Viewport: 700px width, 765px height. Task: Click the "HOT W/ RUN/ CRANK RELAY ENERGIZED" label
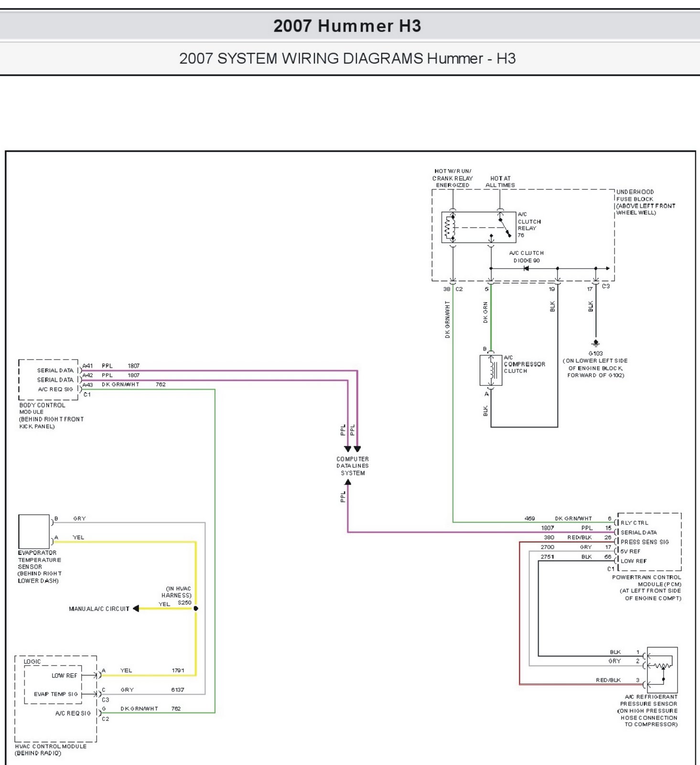(452, 178)
